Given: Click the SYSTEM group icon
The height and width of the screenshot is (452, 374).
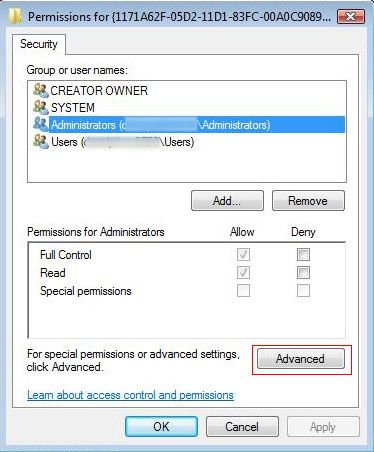Looking at the screenshot, I should (x=41, y=107).
